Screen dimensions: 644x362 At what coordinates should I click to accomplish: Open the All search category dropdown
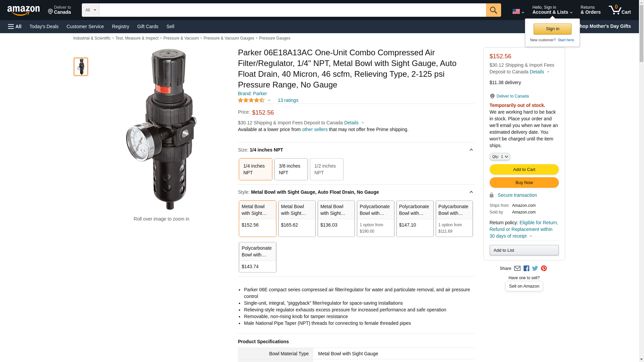click(x=91, y=10)
